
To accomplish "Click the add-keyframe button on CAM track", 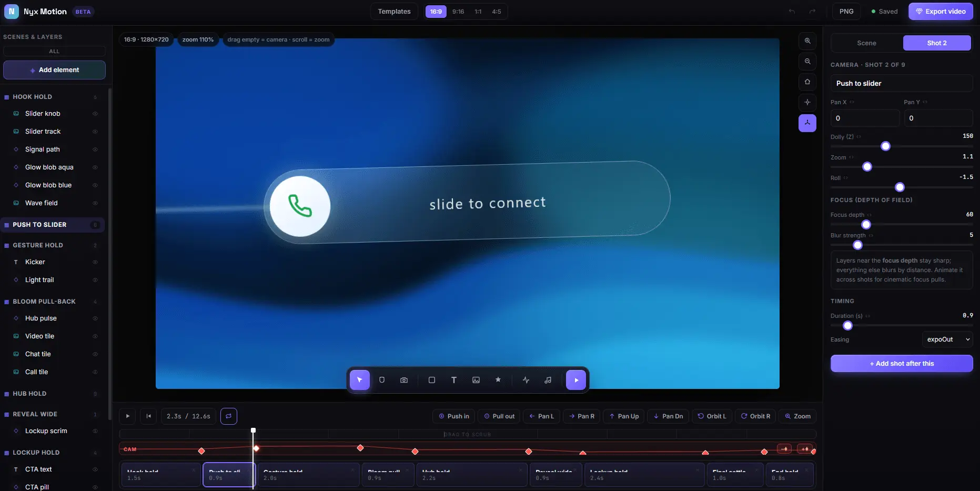I will point(805,449).
